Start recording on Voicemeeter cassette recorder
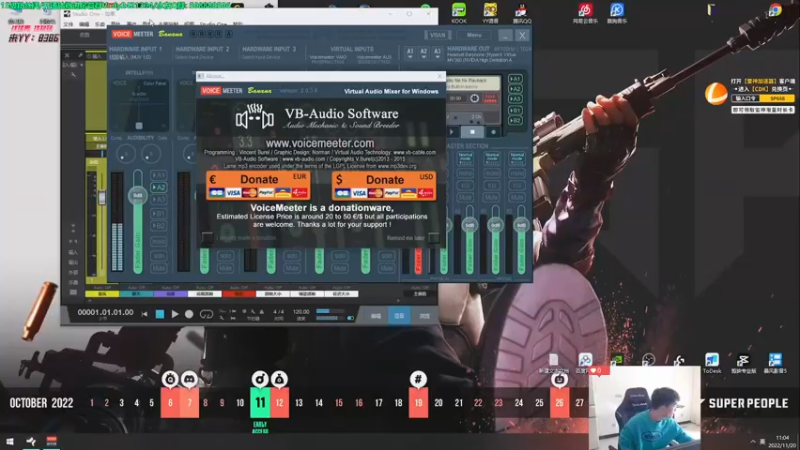 pyautogui.click(x=493, y=132)
